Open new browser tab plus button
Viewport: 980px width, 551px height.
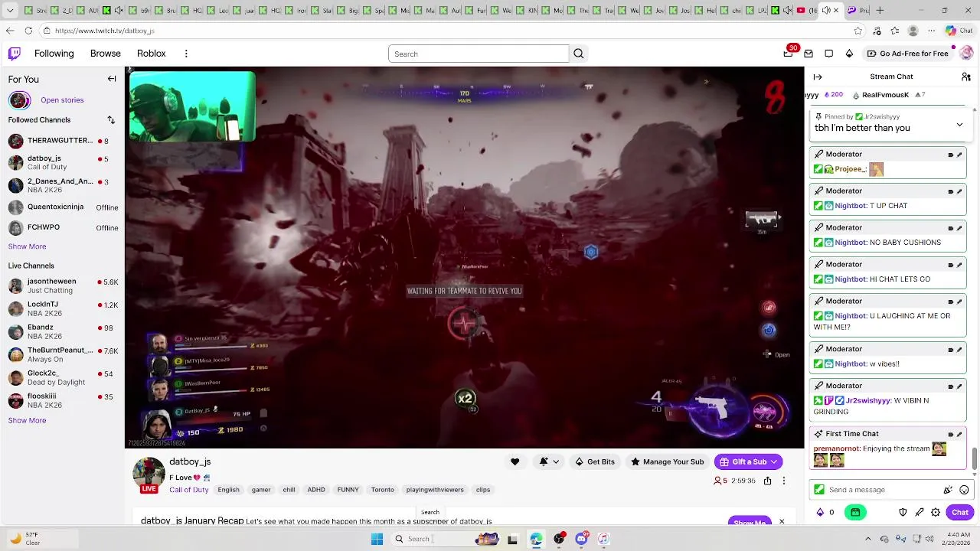coord(880,11)
